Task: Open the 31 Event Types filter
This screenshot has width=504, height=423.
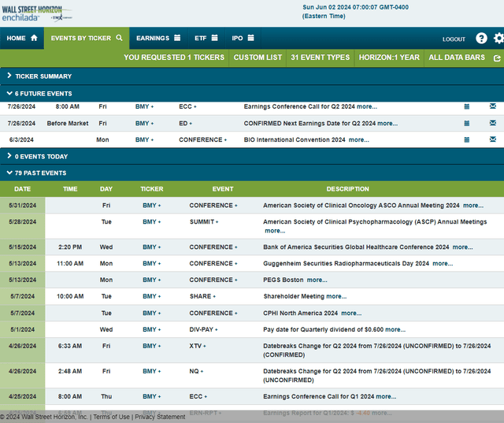Action: 320,58
